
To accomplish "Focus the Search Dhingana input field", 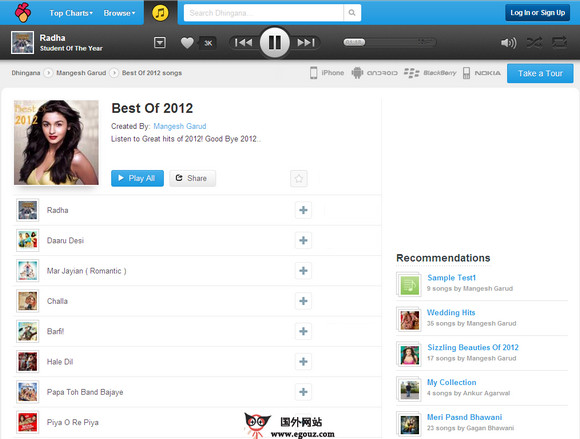I will 263,13.
